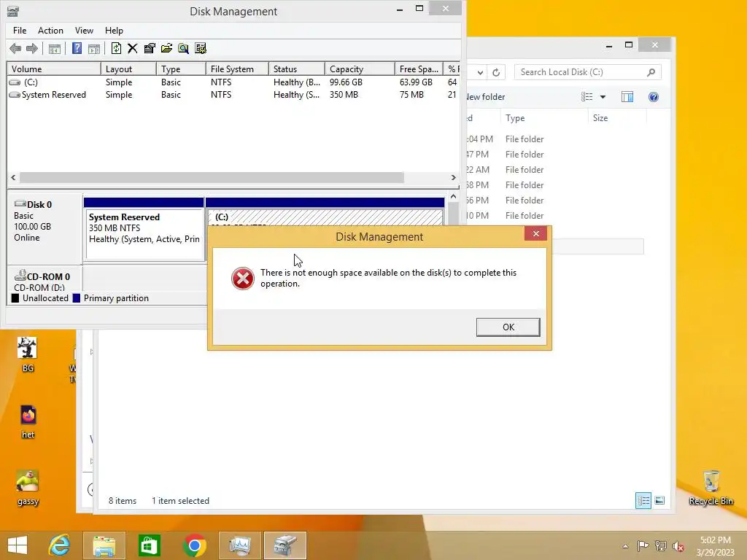Image resolution: width=747 pixels, height=560 pixels.
Task: Sort by the File System column header
Action: coord(237,69)
